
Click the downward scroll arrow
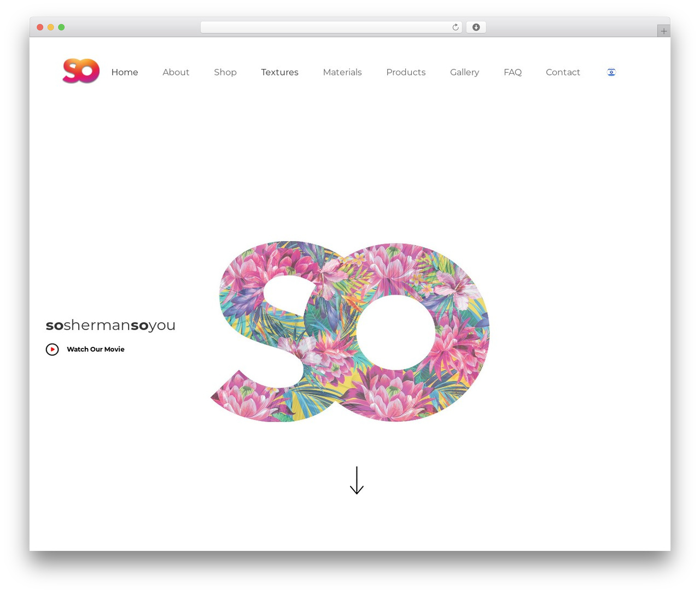coord(357,480)
